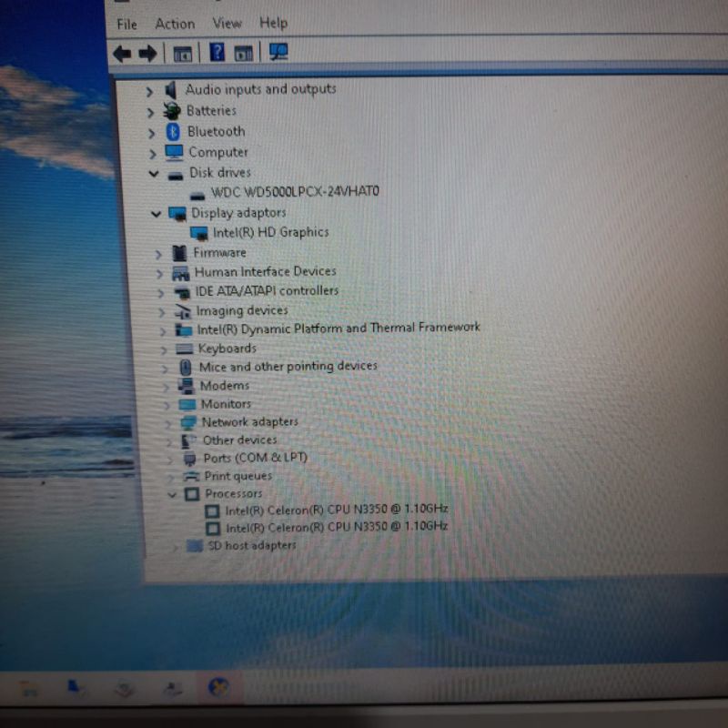Screen dimensions: 728x728
Task: Select the Imaging devices label
Action: point(242,310)
